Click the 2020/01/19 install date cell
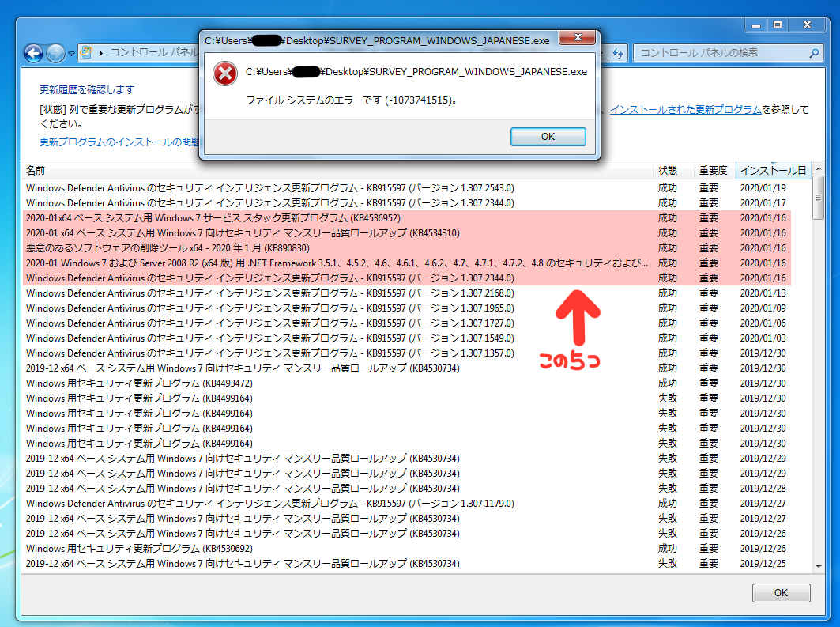Viewport: 840px width, 627px height. pos(763,188)
